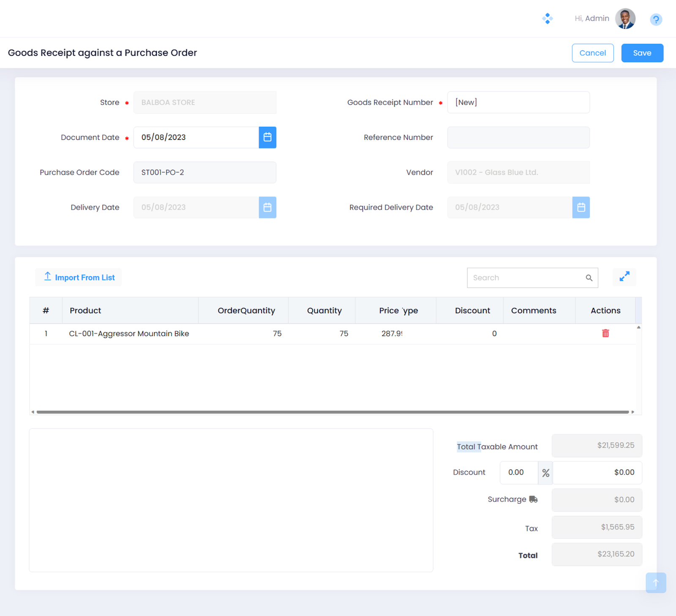
Task: Click the Required Delivery Date calendar icon
Action: point(581,207)
